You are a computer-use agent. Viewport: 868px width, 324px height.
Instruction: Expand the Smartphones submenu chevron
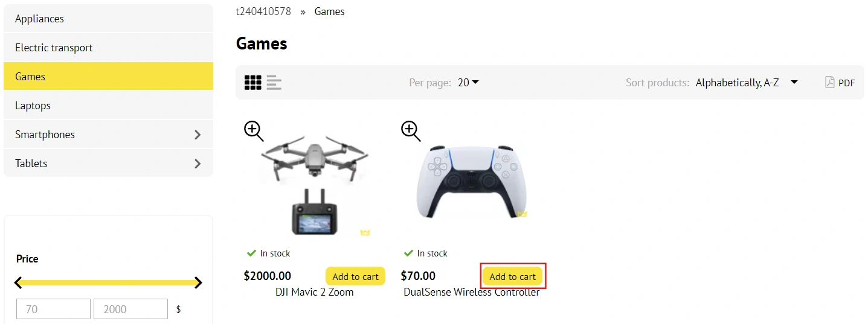(197, 135)
